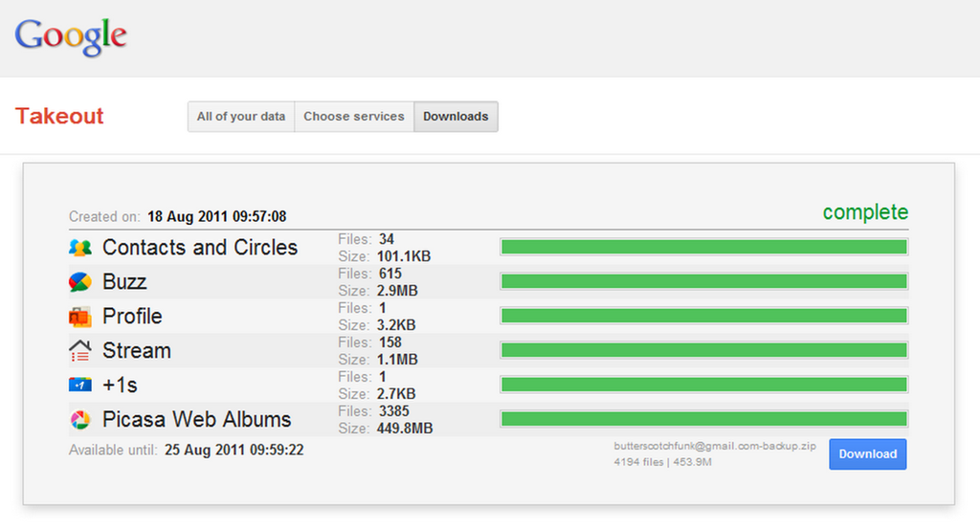The image size is (980, 529).
Task: Click the Picasa Web Albums icon
Action: 80,420
